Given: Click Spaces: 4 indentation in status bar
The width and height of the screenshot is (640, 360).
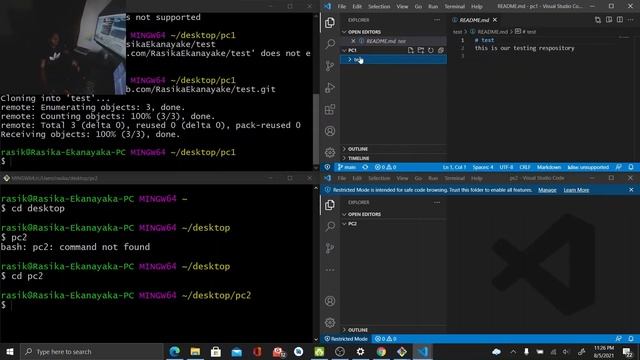Looking at the screenshot, I should [483, 167].
